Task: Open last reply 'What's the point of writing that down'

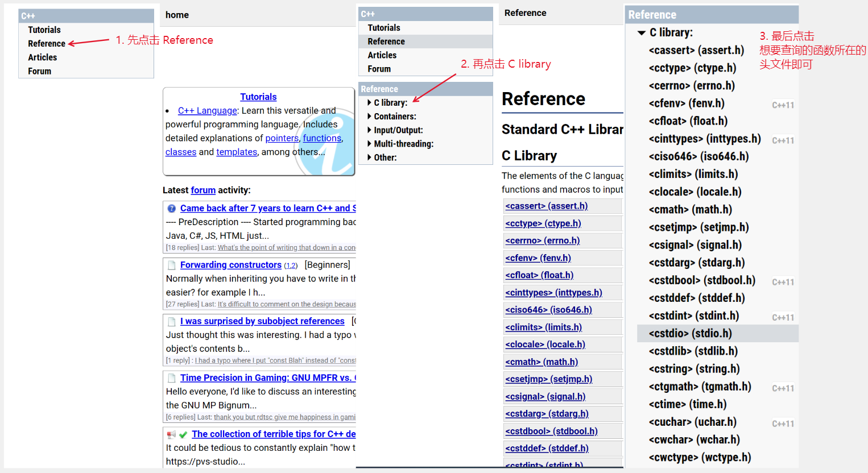Action: (x=287, y=247)
